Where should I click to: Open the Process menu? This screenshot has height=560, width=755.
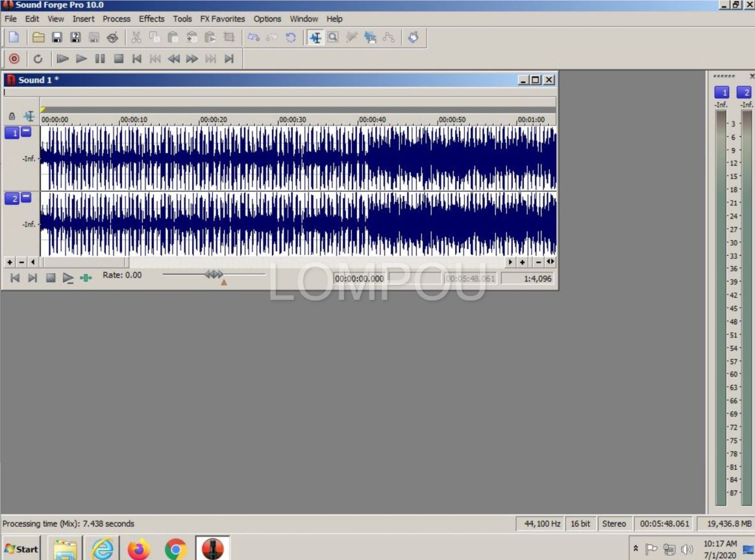pyautogui.click(x=116, y=19)
